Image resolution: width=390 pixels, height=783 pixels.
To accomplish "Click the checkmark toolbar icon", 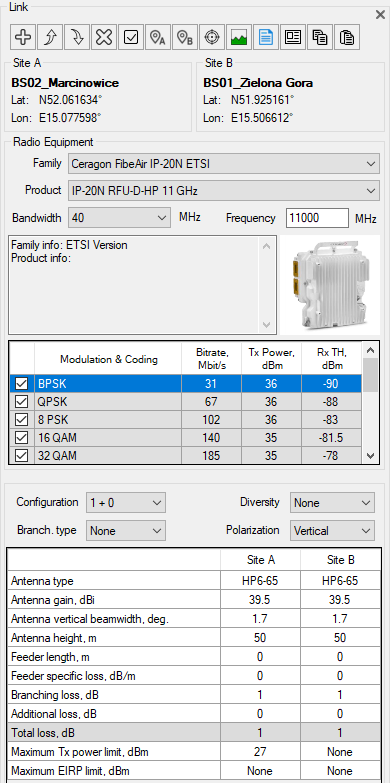I will click(x=131, y=37).
